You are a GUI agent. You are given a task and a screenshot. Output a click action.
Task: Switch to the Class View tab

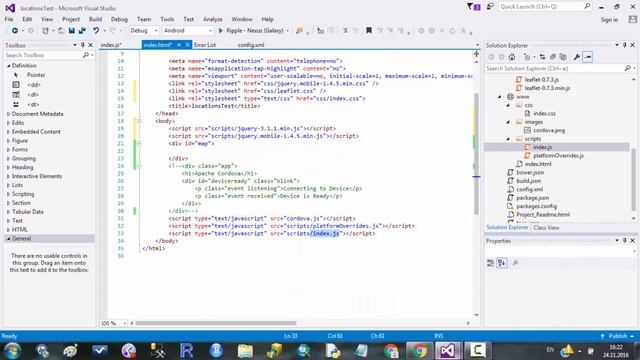click(546, 228)
